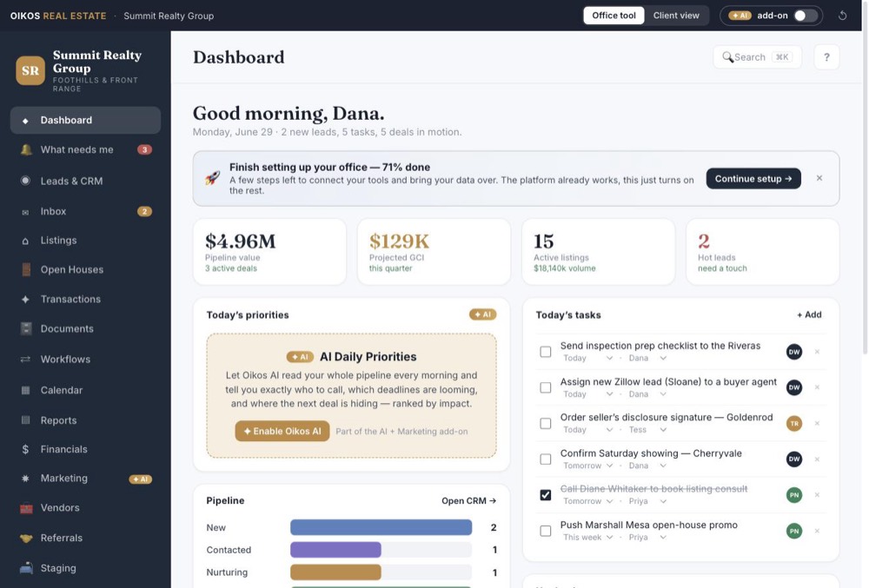This screenshot has width=869, height=588.
Task: Check Push Marshall Mesa open-house promo
Action: [546, 531]
